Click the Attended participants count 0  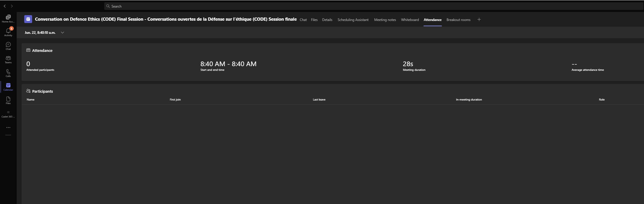28,64
